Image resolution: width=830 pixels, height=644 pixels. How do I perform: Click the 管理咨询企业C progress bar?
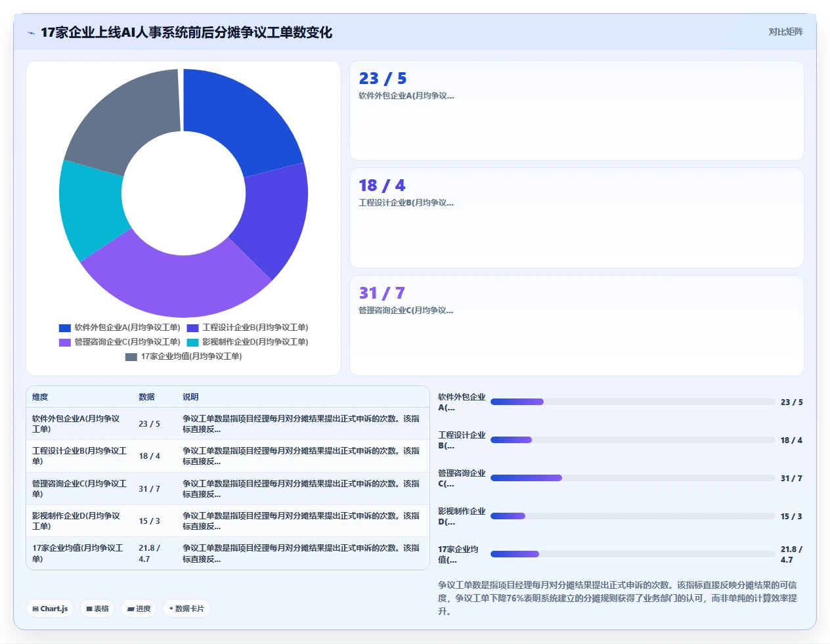click(x=632, y=478)
